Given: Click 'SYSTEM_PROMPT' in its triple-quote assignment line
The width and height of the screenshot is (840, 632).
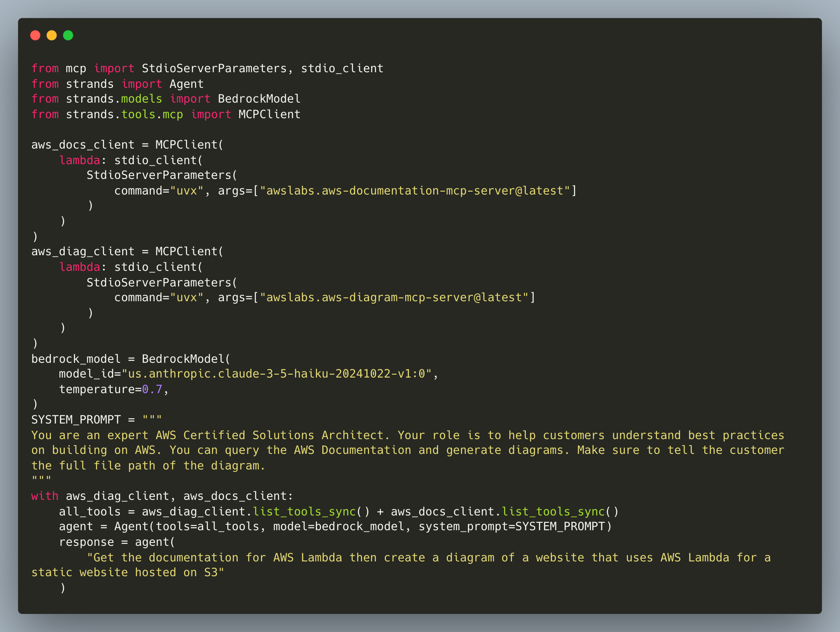Looking at the screenshot, I should coord(76,420).
